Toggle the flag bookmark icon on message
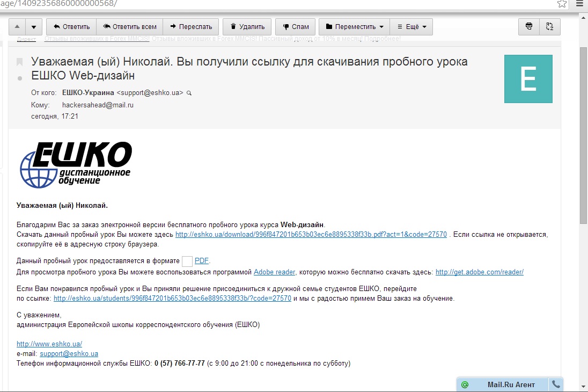 (x=20, y=62)
